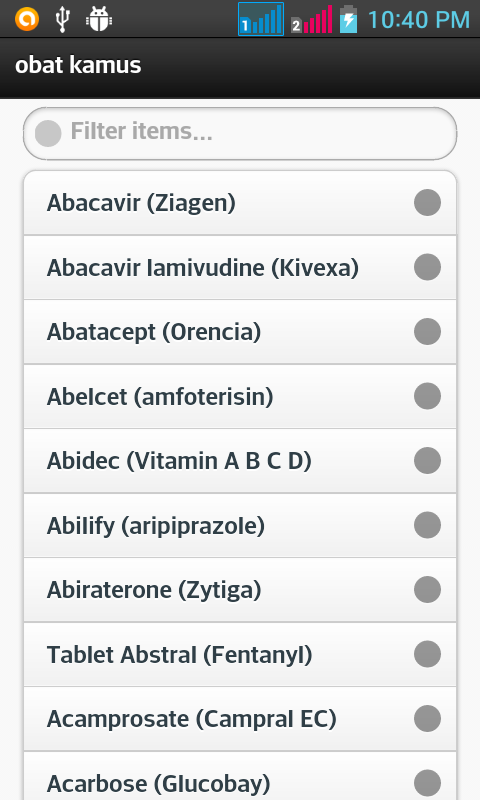Image resolution: width=480 pixels, height=800 pixels.
Task: Open Abacavir lamivudine (Kivexa) entry
Action: click(240, 267)
